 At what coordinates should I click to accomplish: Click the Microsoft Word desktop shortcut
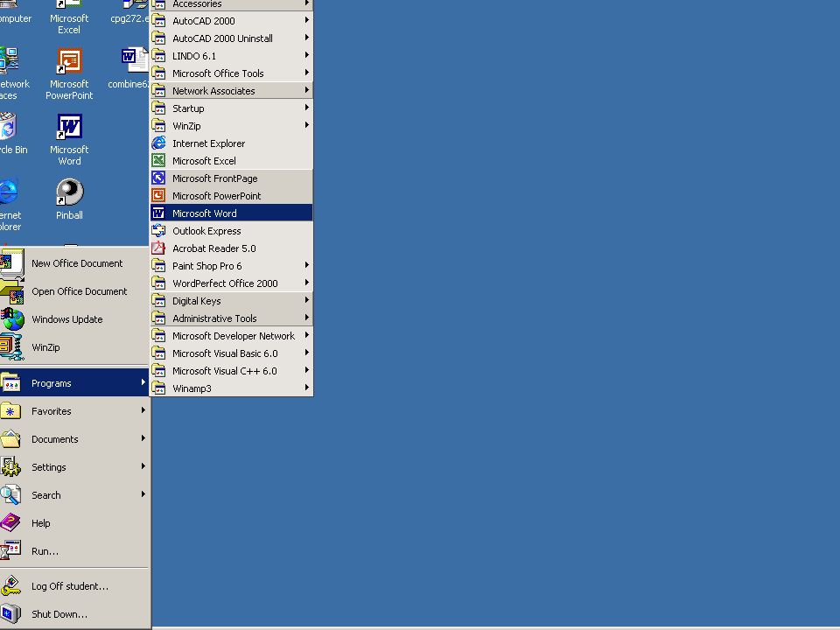click(x=69, y=139)
